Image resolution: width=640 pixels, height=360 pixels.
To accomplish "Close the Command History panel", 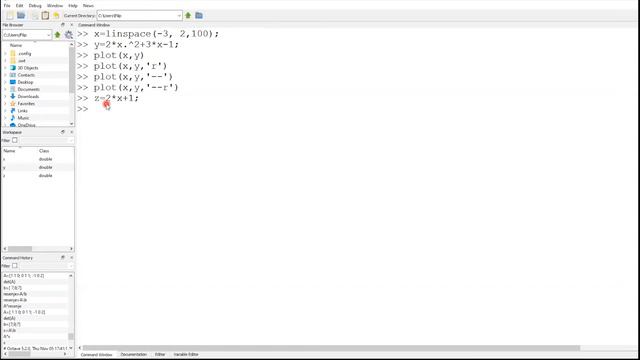I will (72, 258).
